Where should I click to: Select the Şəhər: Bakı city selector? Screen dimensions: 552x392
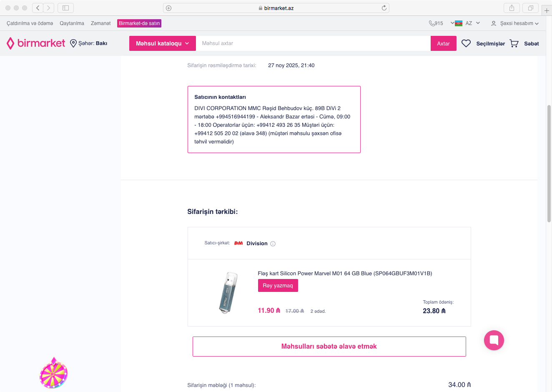tap(89, 43)
